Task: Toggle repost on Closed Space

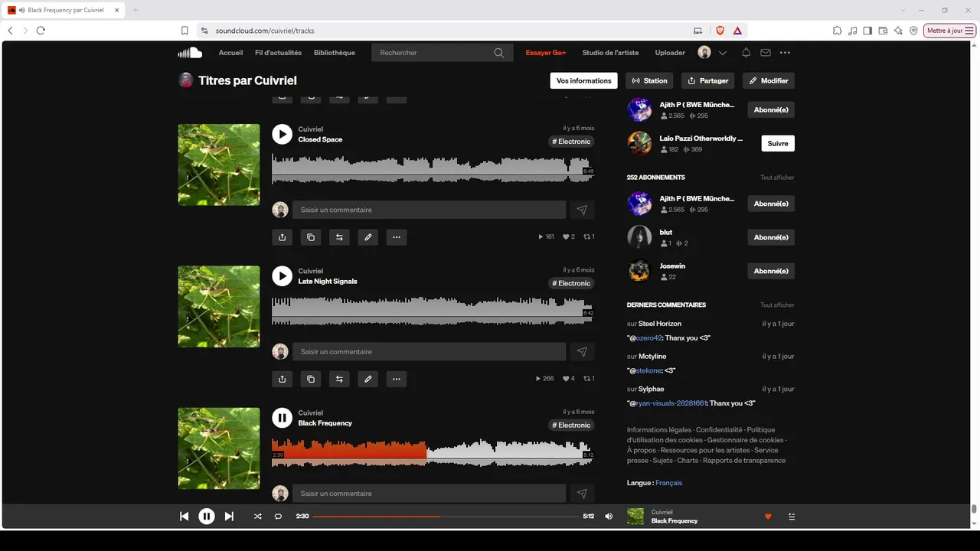Action: coord(339,237)
